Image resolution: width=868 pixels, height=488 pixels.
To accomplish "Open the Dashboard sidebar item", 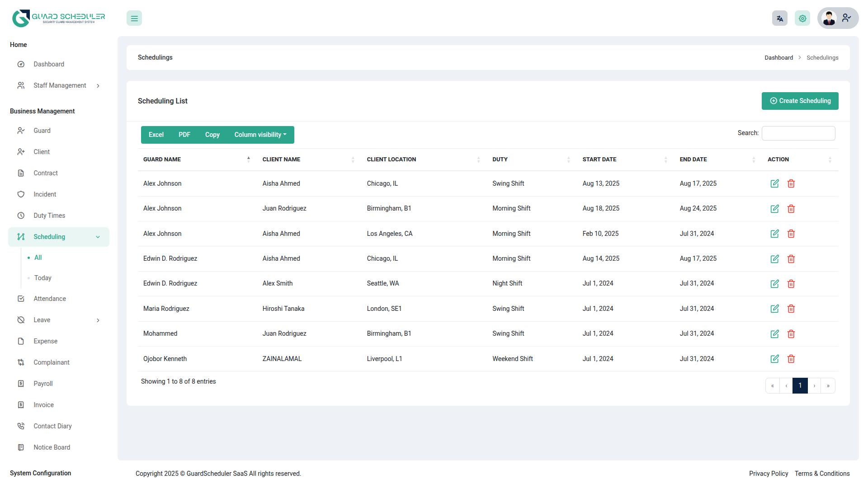I will tap(49, 64).
